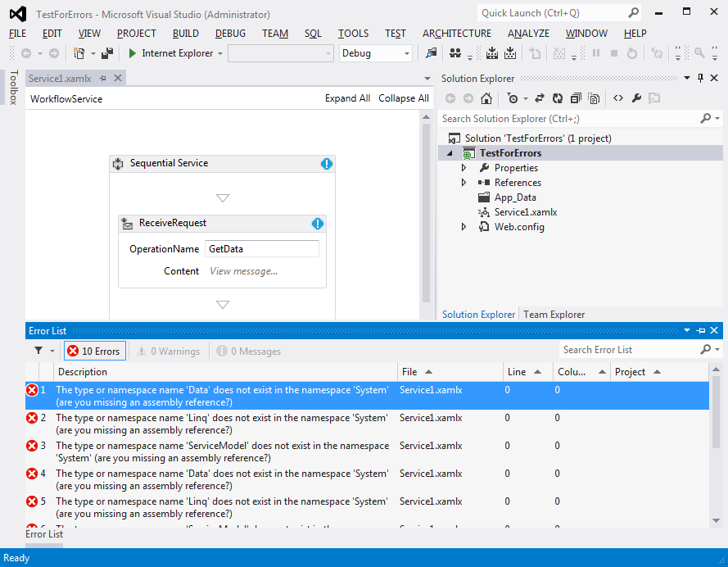Click Collapse All icon in Solution Explorer
The width and height of the screenshot is (728, 567).
tap(576, 98)
